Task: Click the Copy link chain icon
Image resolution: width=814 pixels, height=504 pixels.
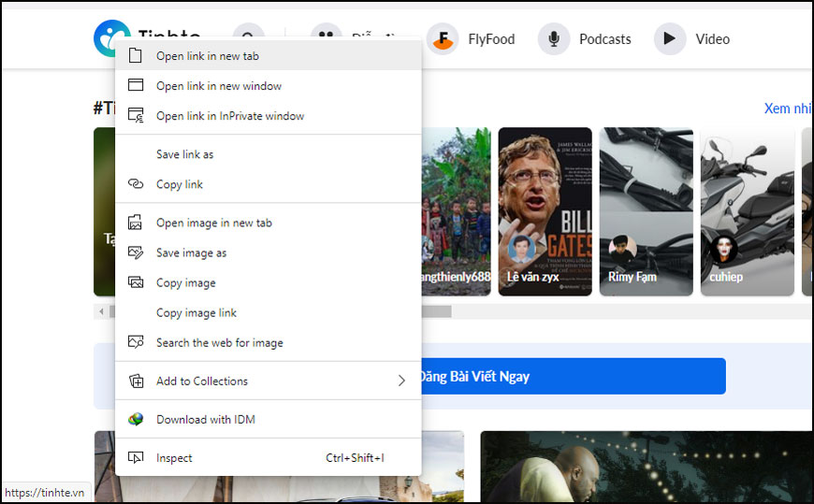Action: 136,184
